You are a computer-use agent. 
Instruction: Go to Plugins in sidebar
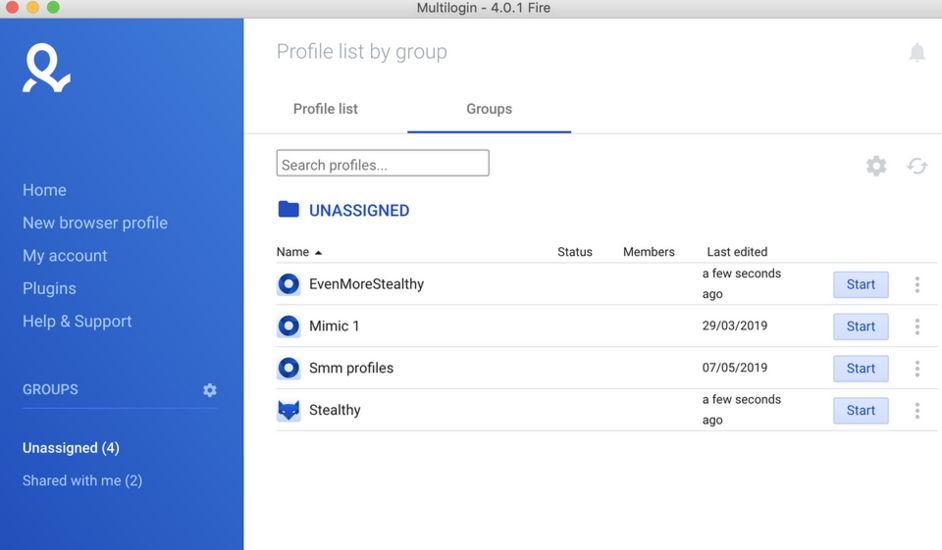click(x=49, y=288)
